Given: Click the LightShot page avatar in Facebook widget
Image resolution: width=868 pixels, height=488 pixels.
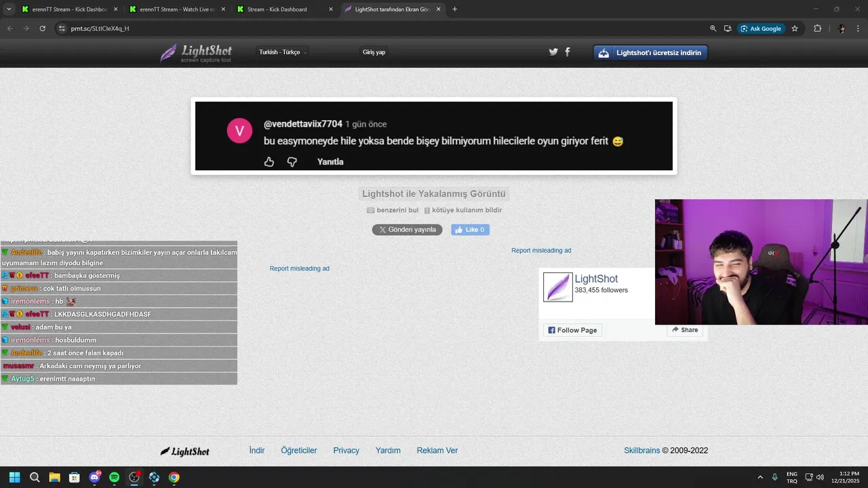Looking at the screenshot, I should (558, 287).
